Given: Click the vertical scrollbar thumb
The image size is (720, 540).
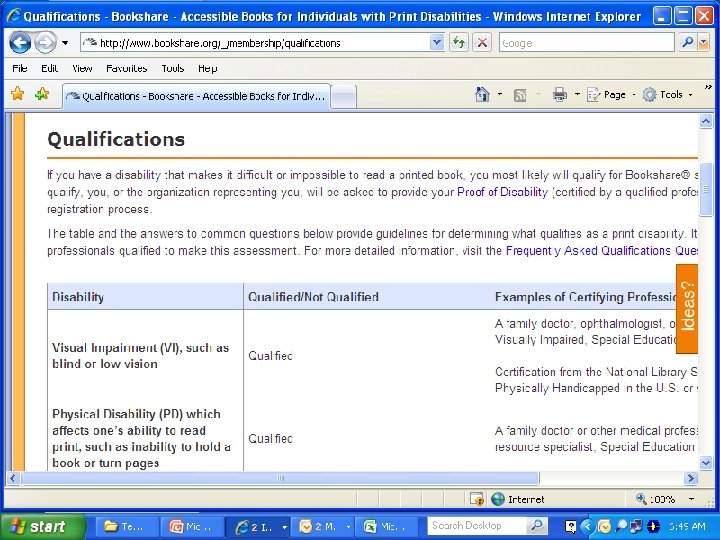Looking at the screenshot, I should [706, 189].
